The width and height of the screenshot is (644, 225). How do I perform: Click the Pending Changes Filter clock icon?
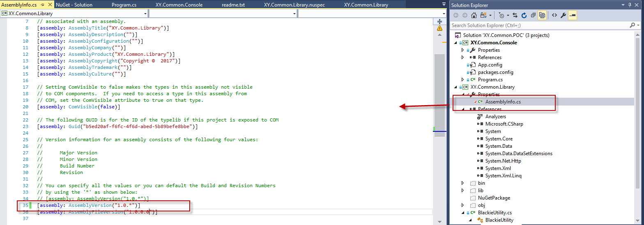(502, 15)
